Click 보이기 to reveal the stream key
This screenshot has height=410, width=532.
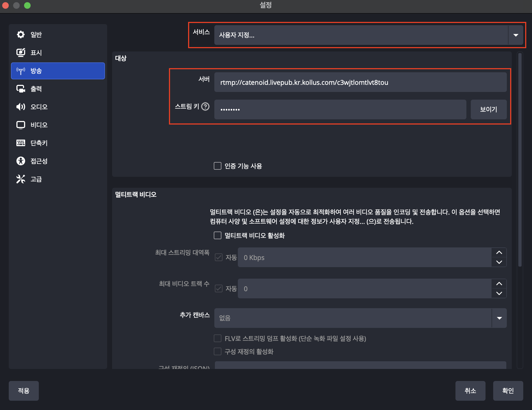(x=489, y=109)
